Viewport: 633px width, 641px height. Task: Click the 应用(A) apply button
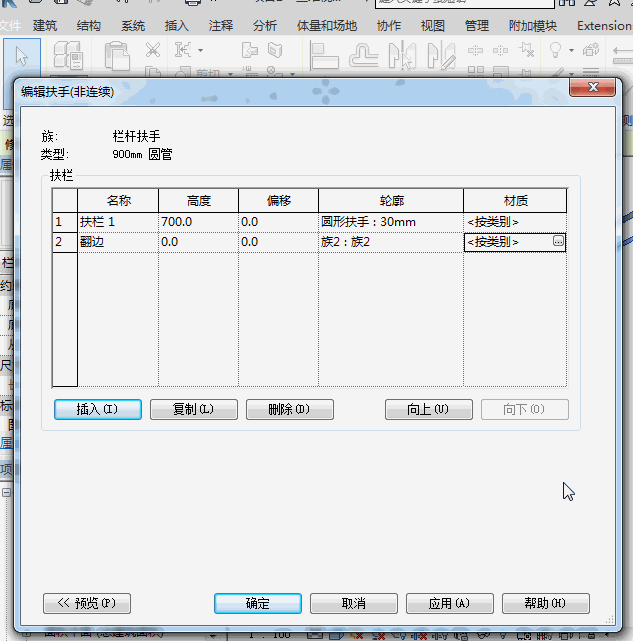(449, 603)
